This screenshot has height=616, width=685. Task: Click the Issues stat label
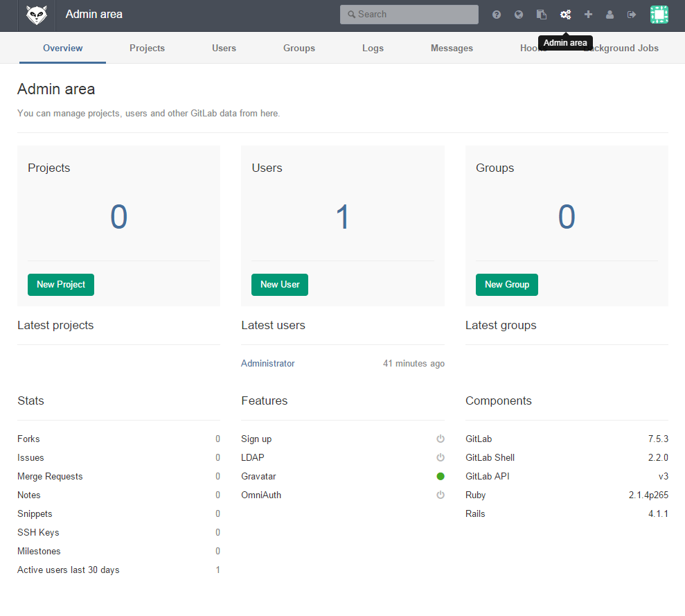click(x=30, y=457)
